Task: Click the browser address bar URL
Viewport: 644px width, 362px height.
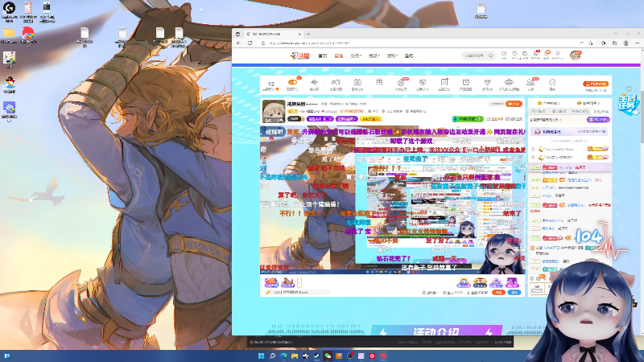Action: tap(310, 43)
